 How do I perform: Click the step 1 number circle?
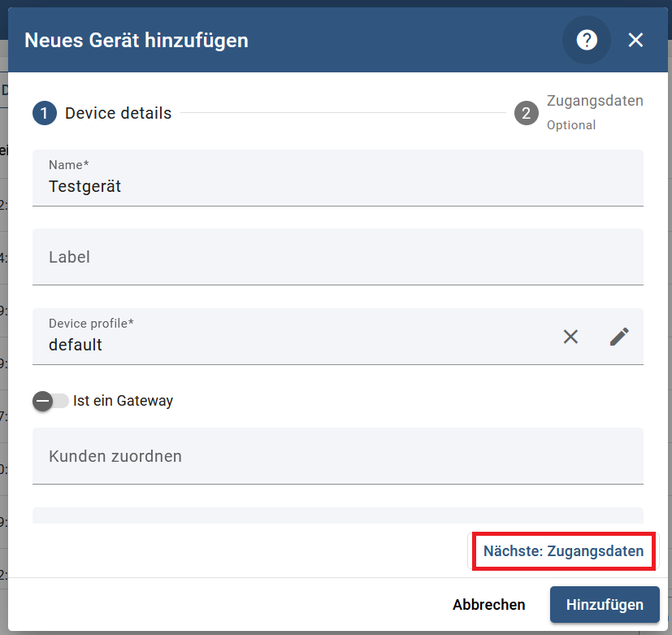click(x=45, y=113)
